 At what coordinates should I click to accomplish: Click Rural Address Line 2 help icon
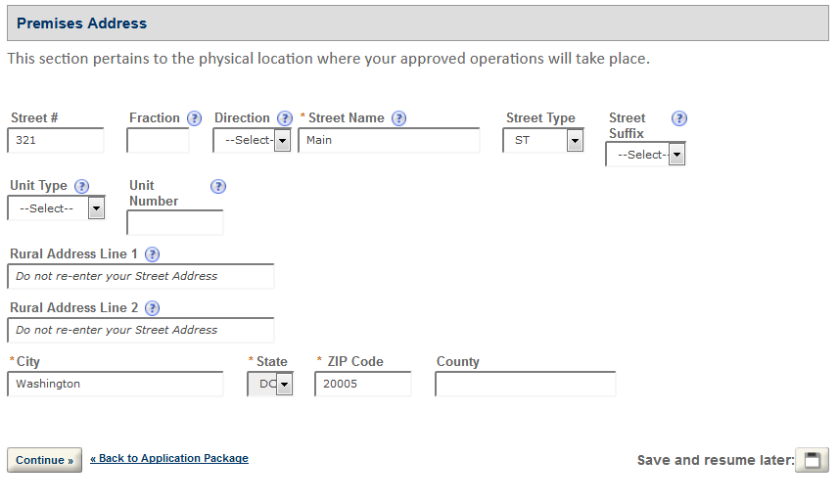pyautogui.click(x=152, y=307)
